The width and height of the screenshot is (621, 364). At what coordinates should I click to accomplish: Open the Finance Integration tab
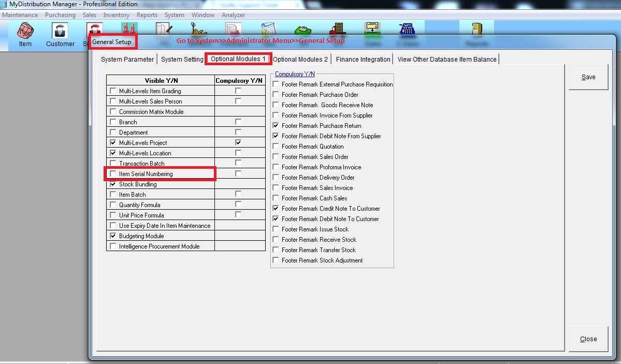363,60
